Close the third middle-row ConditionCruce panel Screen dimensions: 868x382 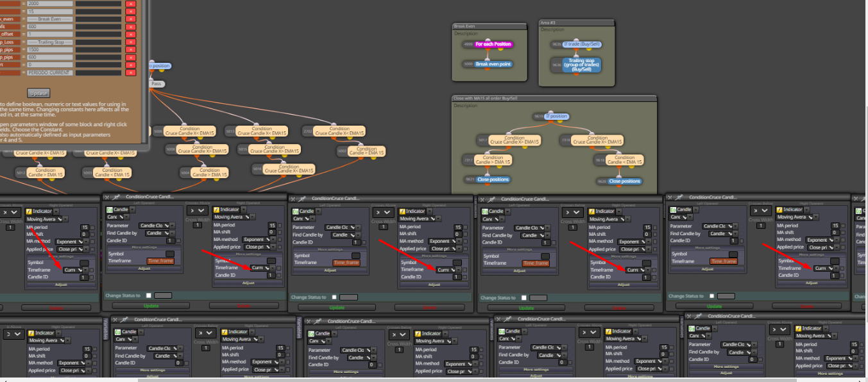pos(482,199)
